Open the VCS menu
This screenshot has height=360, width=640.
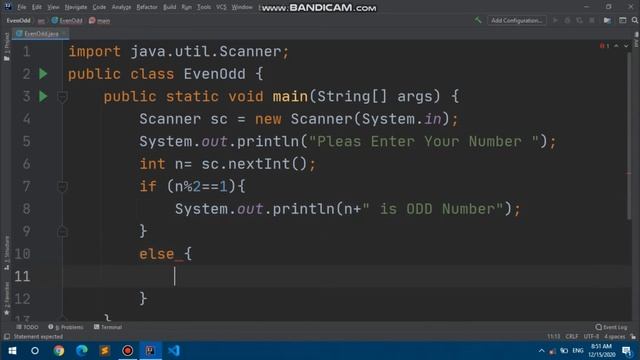coord(221,7)
